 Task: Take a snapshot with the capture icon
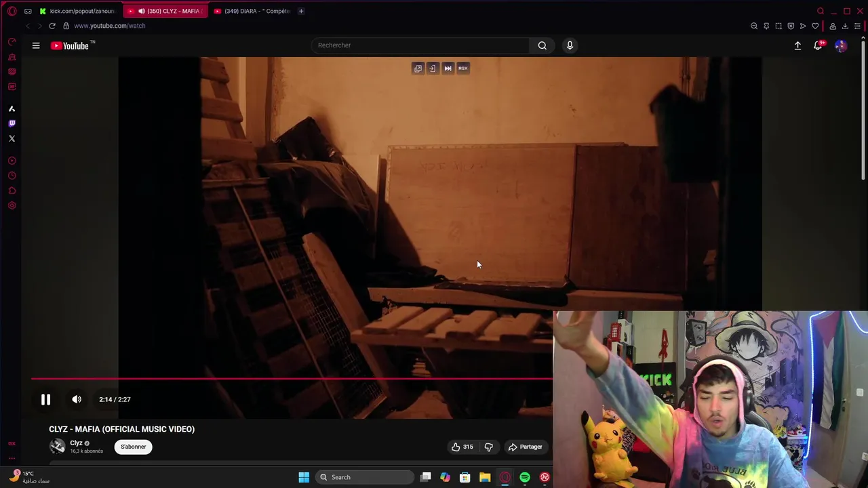coord(778,26)
